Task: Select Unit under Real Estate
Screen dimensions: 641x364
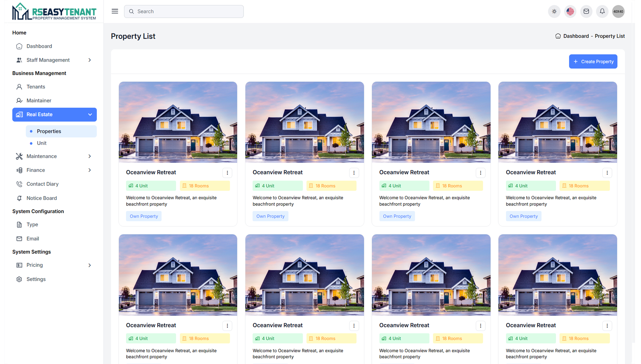Action: (x=42, y=143)
